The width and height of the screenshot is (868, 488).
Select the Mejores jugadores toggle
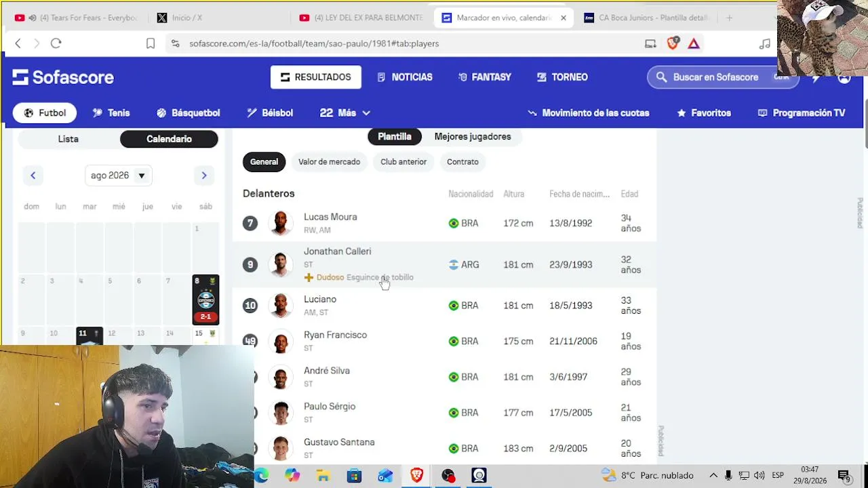coord(473,136)
